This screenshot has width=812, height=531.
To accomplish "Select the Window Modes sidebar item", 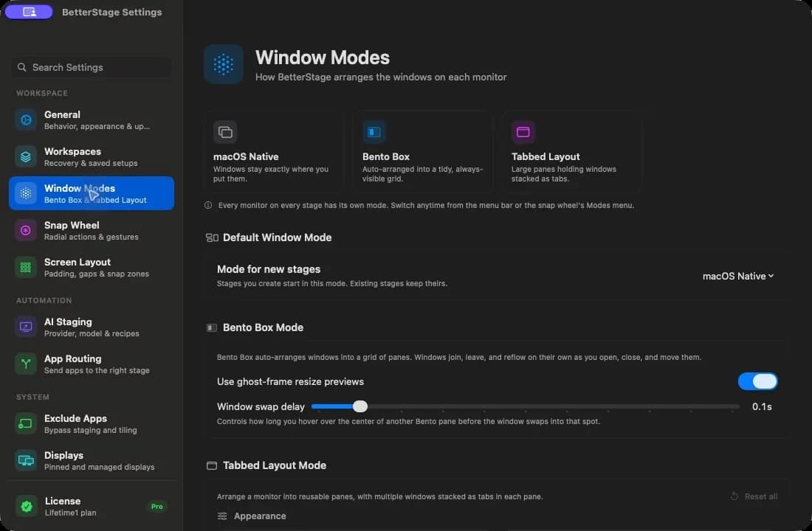I will tap(91, 193).
